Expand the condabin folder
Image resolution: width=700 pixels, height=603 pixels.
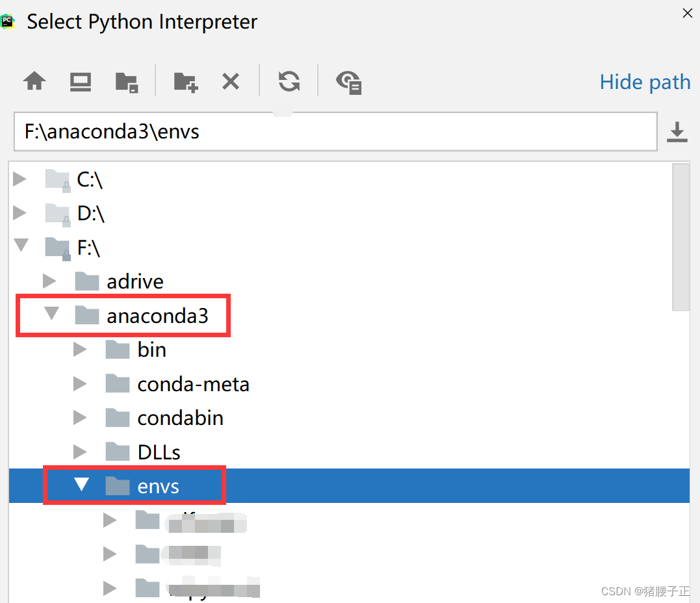pyautogui.click(x=80, y=418)
